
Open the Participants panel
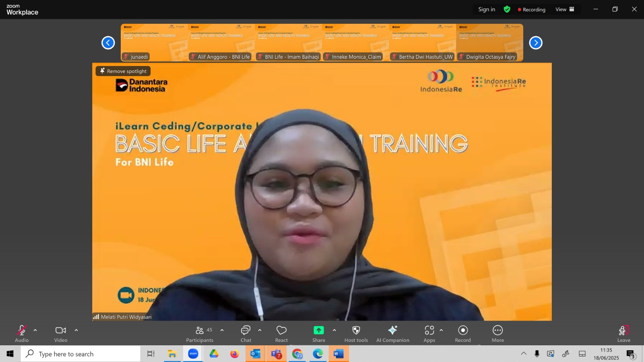[x=200, y=334]
